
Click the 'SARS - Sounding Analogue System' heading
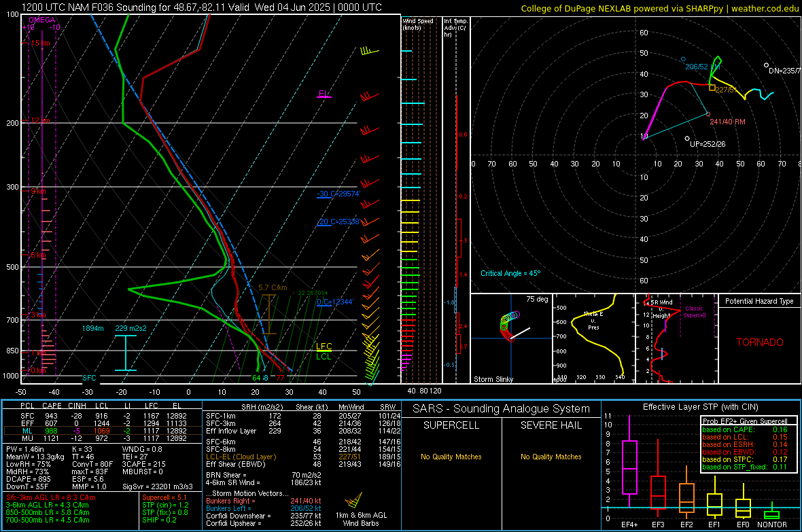click(502, 409)
